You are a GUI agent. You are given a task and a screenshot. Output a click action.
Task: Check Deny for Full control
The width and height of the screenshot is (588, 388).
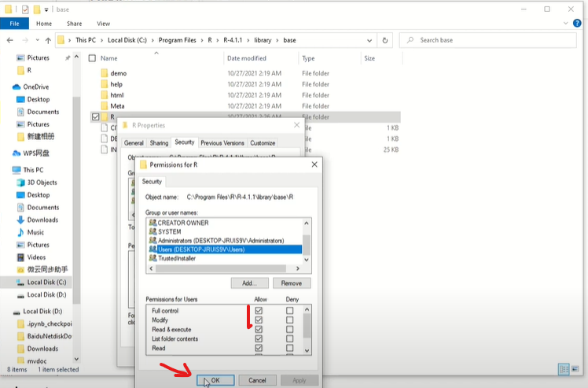point(289,311)
